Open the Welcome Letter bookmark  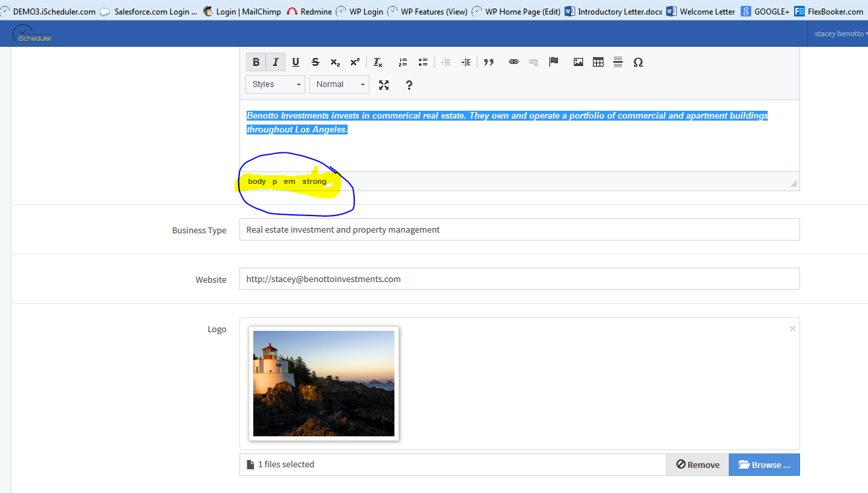point(701,11)
